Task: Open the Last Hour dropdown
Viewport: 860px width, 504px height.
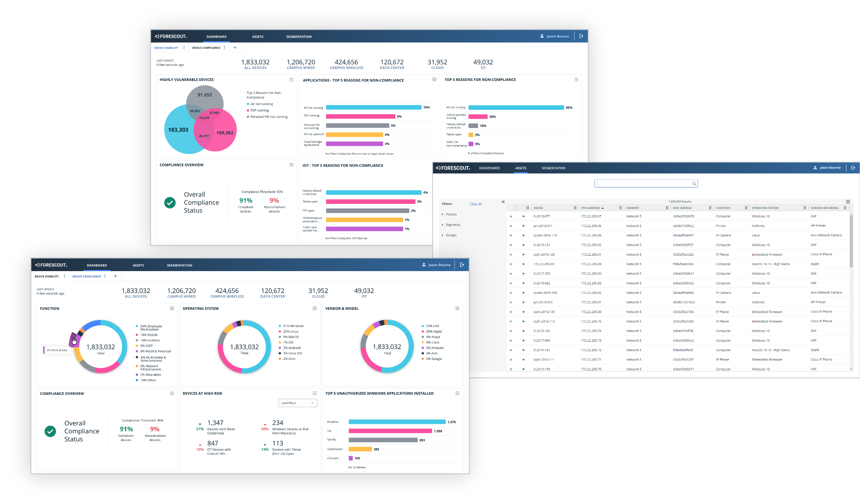Action: [x=297, y=403]
